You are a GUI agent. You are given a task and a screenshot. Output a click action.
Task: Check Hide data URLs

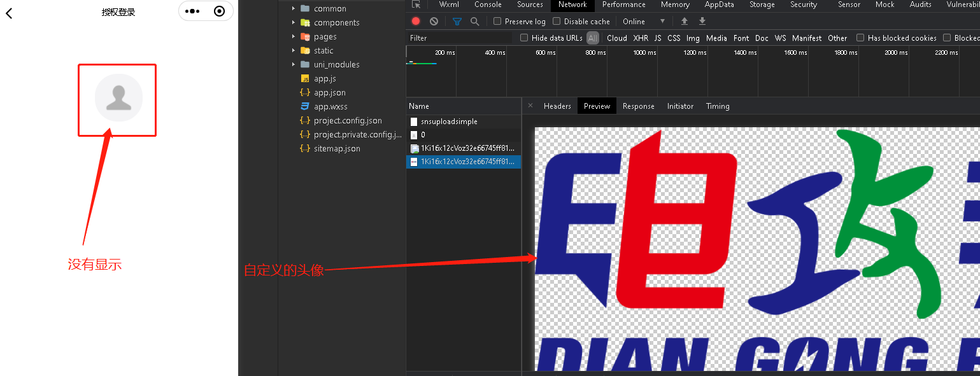pyautogui.click(x=524, y=38)
